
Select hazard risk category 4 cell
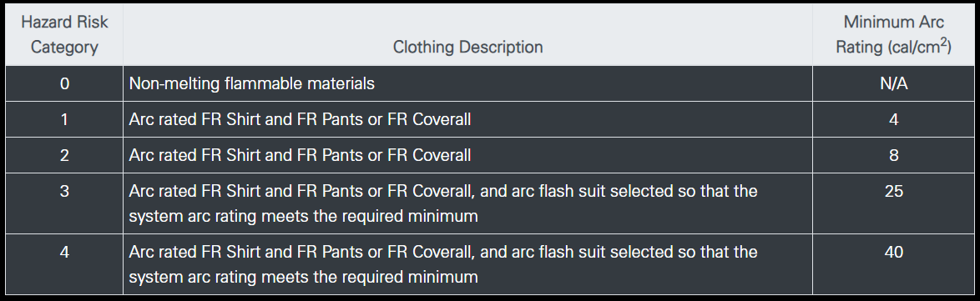64,264
